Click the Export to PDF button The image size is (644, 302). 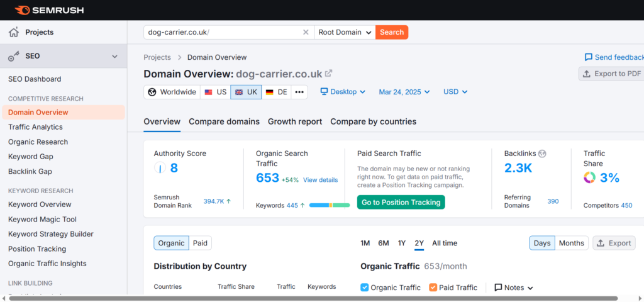coord(611,74)
